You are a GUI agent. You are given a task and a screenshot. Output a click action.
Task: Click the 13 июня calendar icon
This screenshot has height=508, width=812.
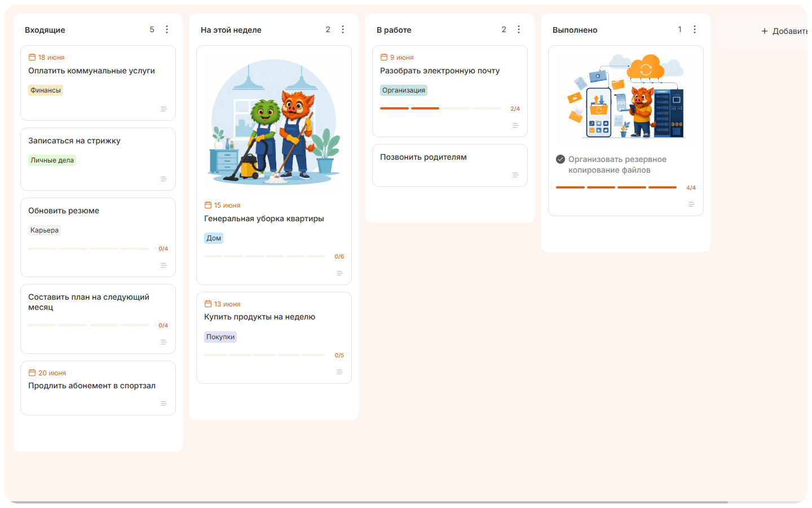coord(208,304)
